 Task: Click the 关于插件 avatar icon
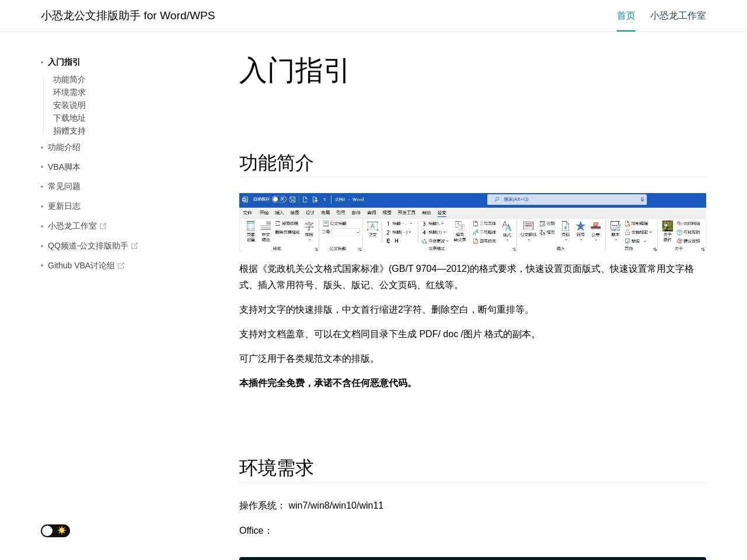click(x=667, y=227)
